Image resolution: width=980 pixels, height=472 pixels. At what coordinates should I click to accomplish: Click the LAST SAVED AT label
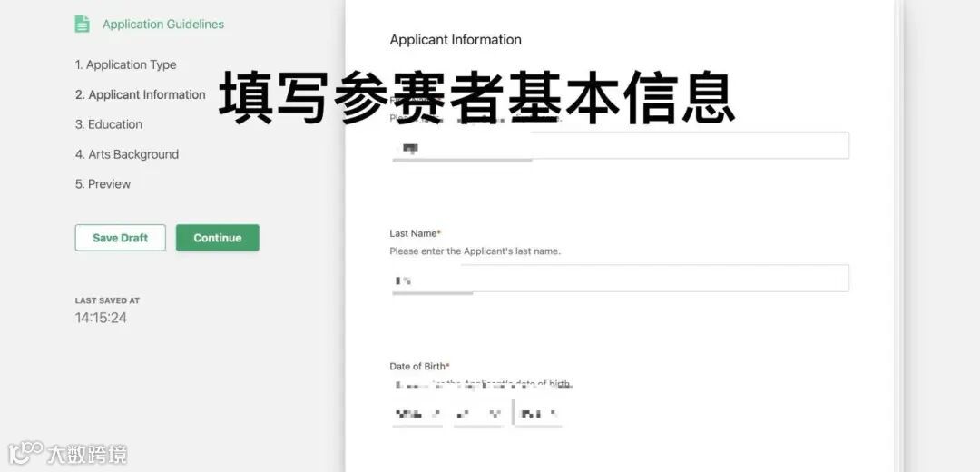[107, 300]
